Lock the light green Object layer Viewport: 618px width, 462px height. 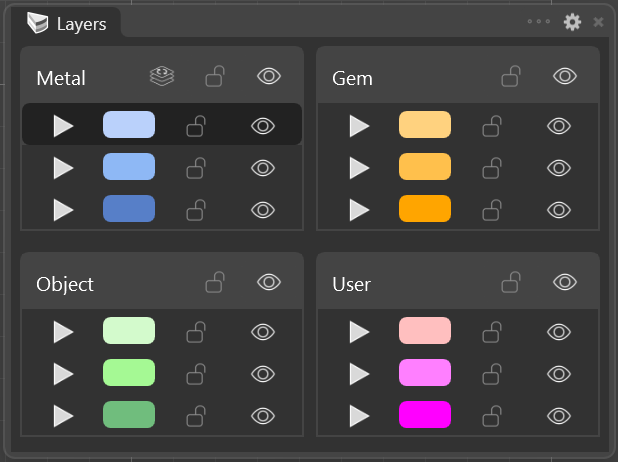pos(196,374)
